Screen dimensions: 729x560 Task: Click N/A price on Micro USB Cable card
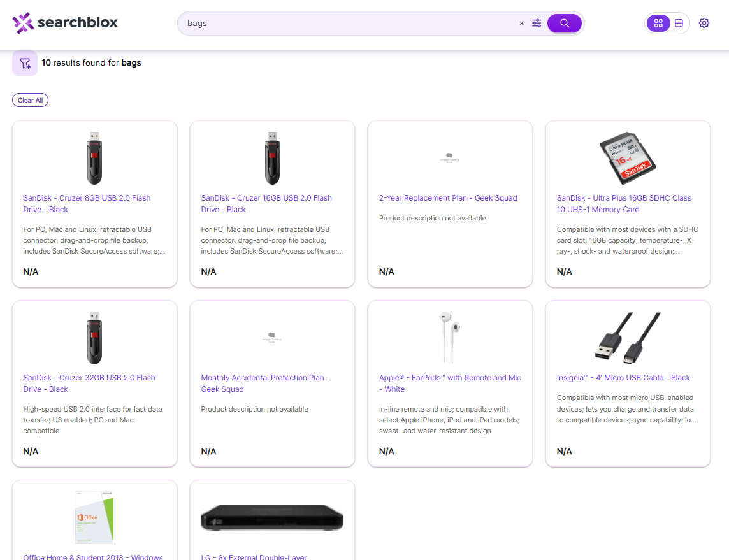point(564,451)
